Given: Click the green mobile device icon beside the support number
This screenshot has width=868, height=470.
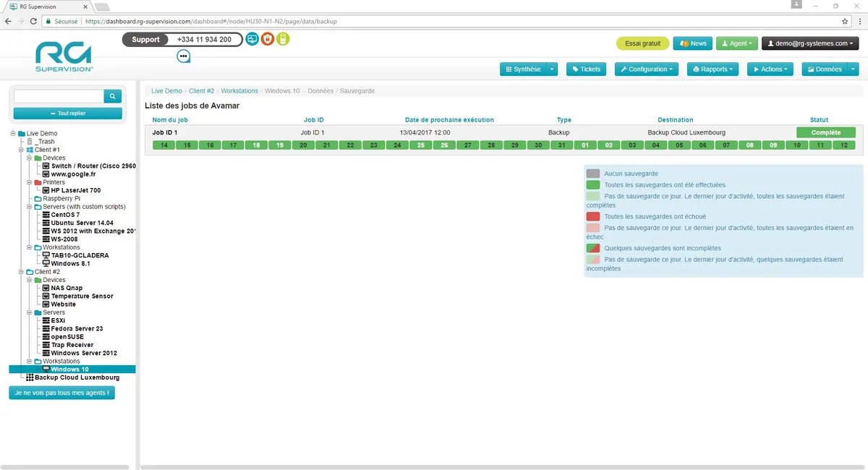Looking at the screenshot, I should click(283, 39).
